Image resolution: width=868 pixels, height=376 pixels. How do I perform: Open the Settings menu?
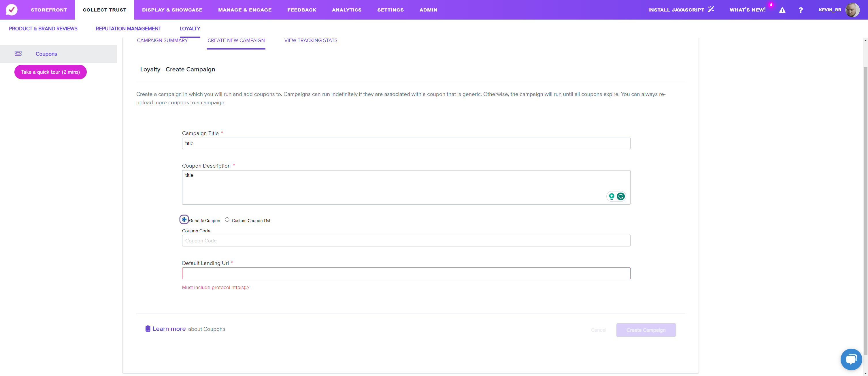pos(390,10)
